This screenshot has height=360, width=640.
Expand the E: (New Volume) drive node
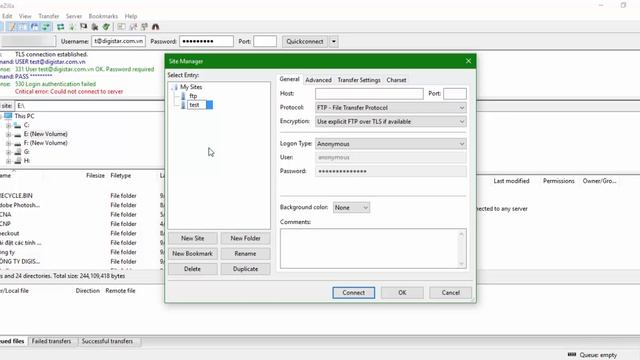(8, 134)
